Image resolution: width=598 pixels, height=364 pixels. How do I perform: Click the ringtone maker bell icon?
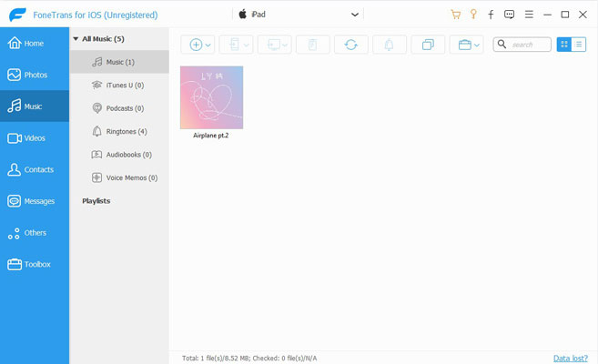[389, 45]
